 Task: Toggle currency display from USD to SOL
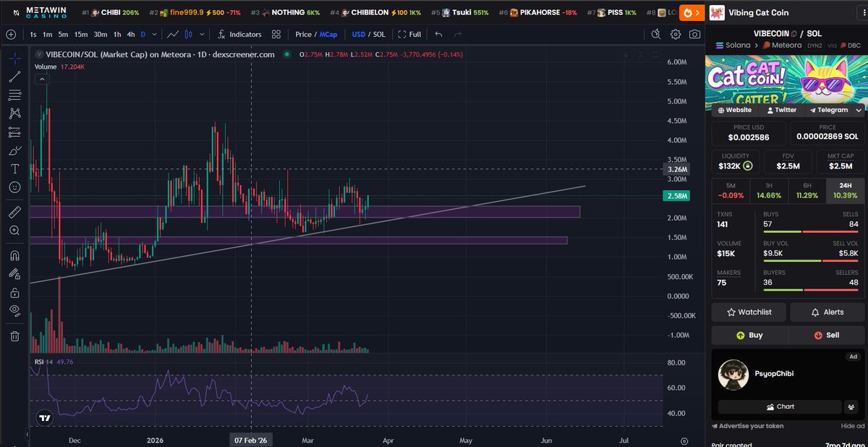[378, 34]
